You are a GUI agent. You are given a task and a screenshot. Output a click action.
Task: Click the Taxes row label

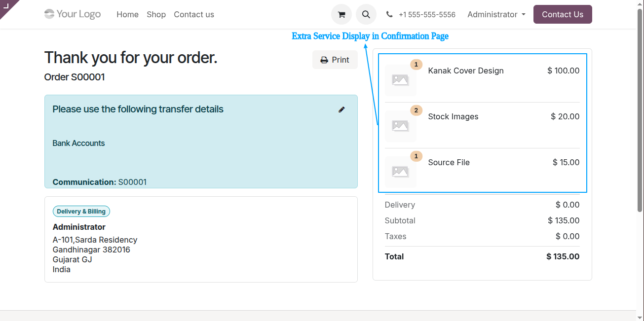tap(395, 236)
